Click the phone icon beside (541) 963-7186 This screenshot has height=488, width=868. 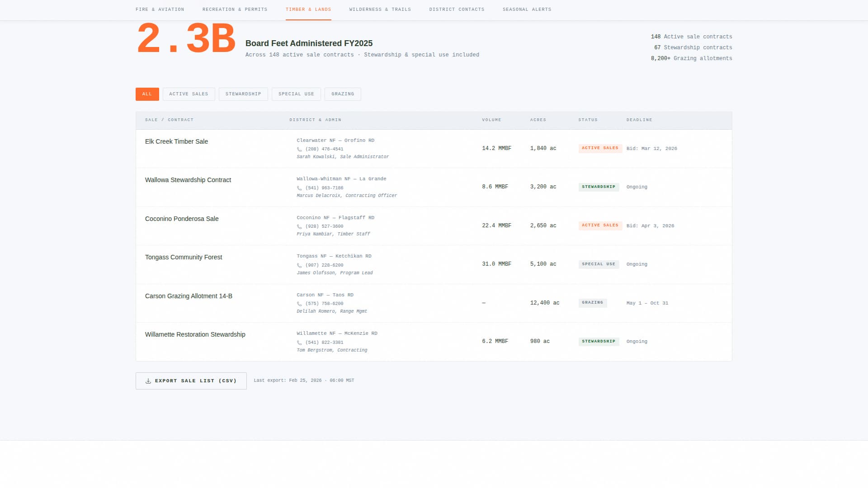tap(299, 188)
